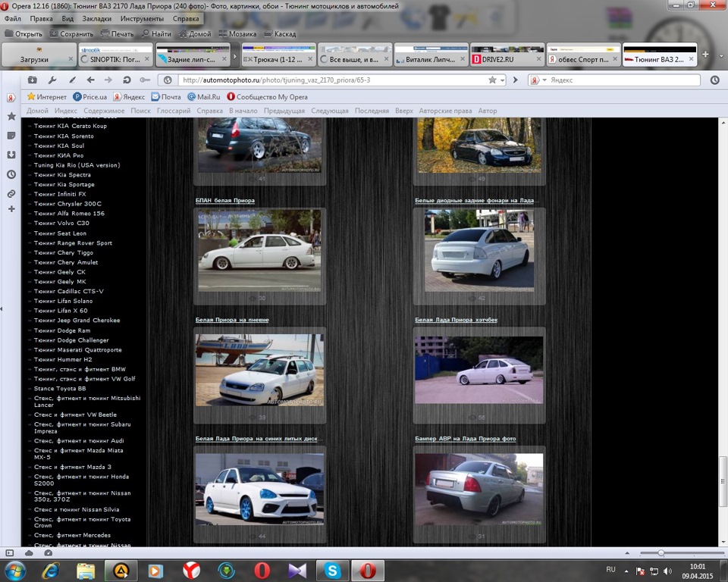Click the Go arrow next to address bar
Image resolution: width=728 pixels, height=582 pixels.
(515, 80)
